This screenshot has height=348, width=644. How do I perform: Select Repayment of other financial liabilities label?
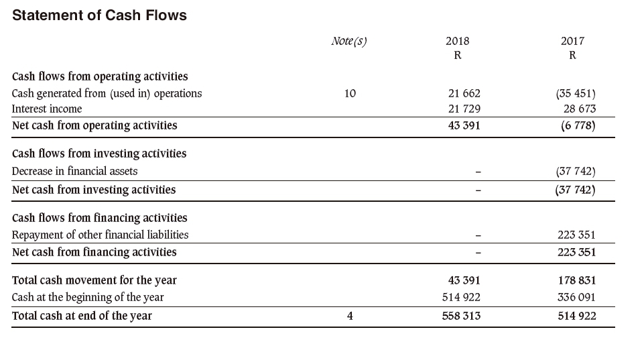101,235
